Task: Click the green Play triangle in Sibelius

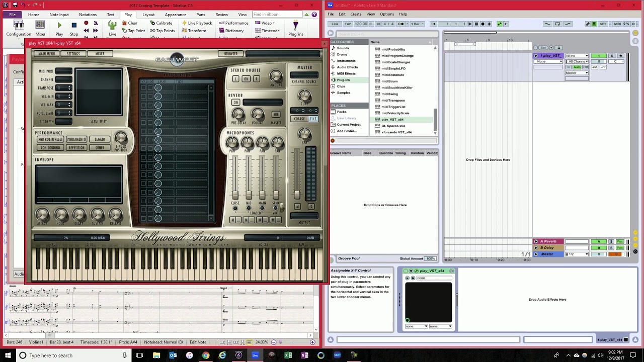Action: pos(59,25)
